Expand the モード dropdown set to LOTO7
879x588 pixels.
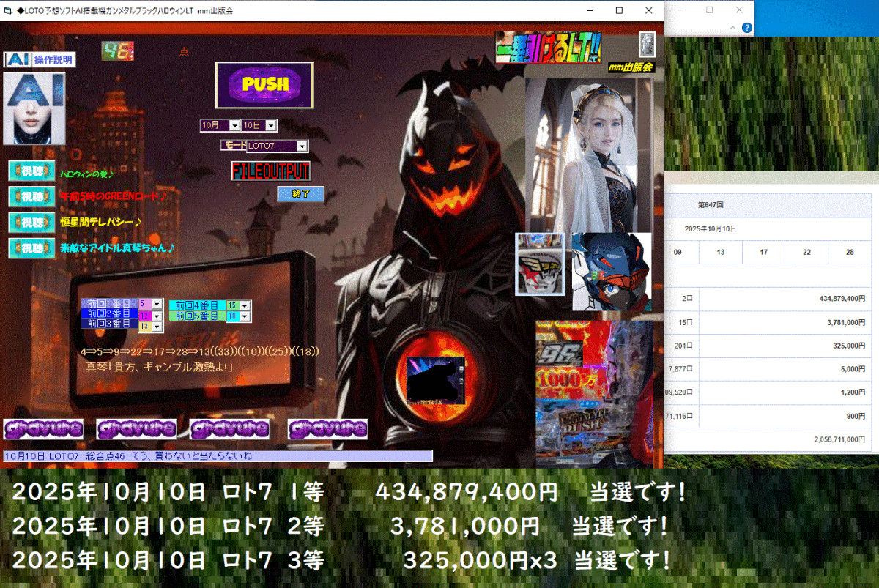302,146
